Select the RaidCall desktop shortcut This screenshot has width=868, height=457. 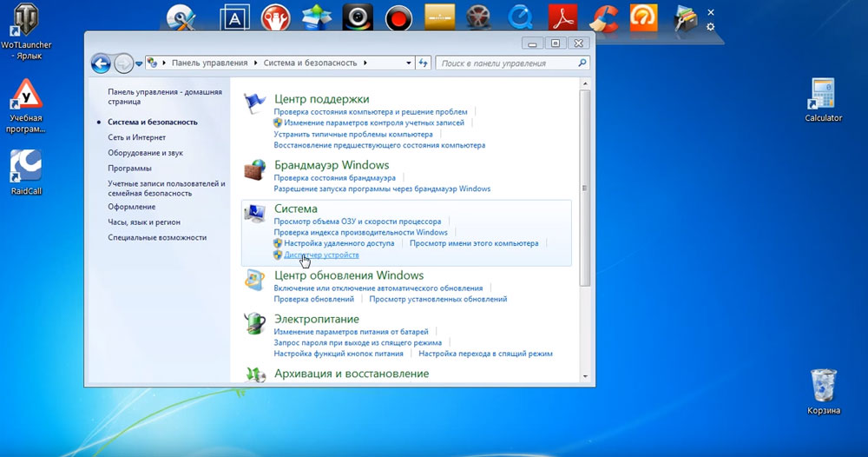[x=26, y=172]
